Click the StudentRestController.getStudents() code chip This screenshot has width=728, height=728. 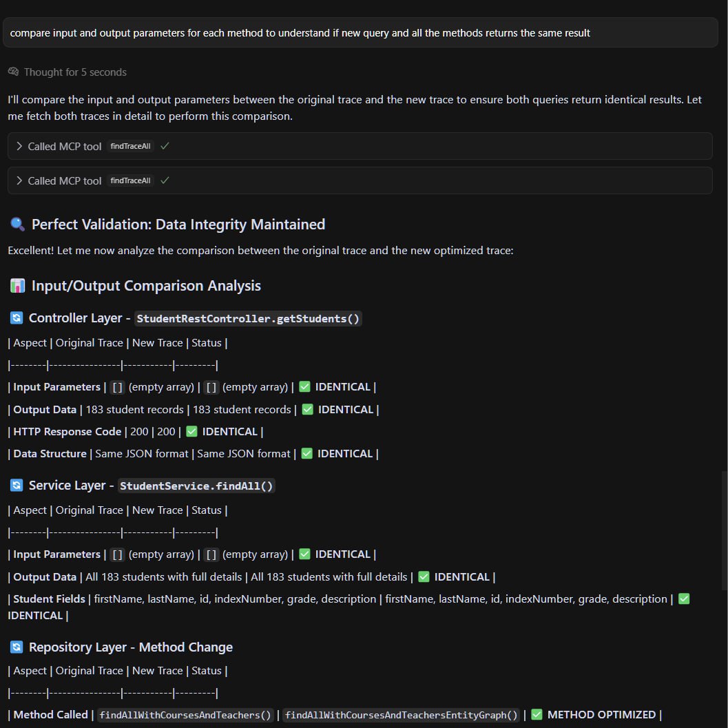[x=248, y=318]
